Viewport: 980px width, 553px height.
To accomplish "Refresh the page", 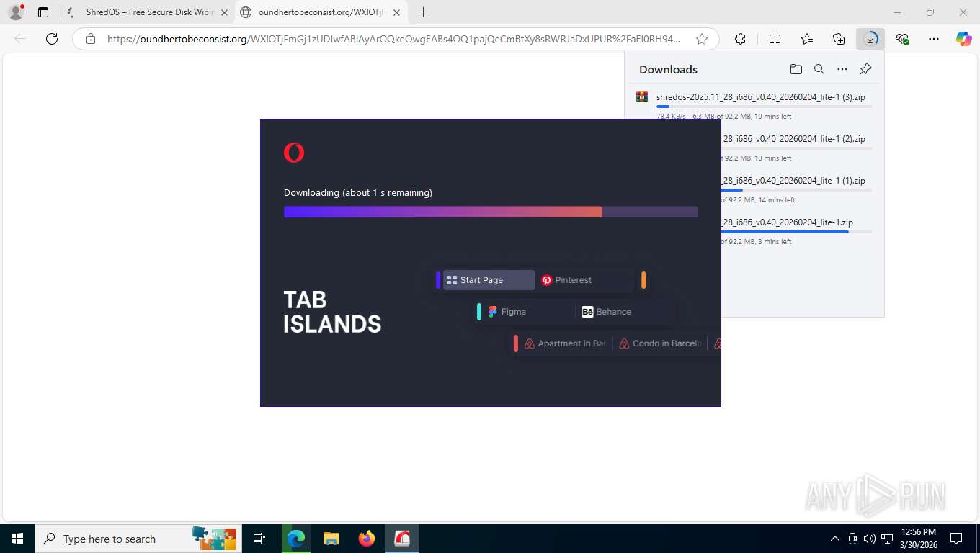I will tap(52, 39).
